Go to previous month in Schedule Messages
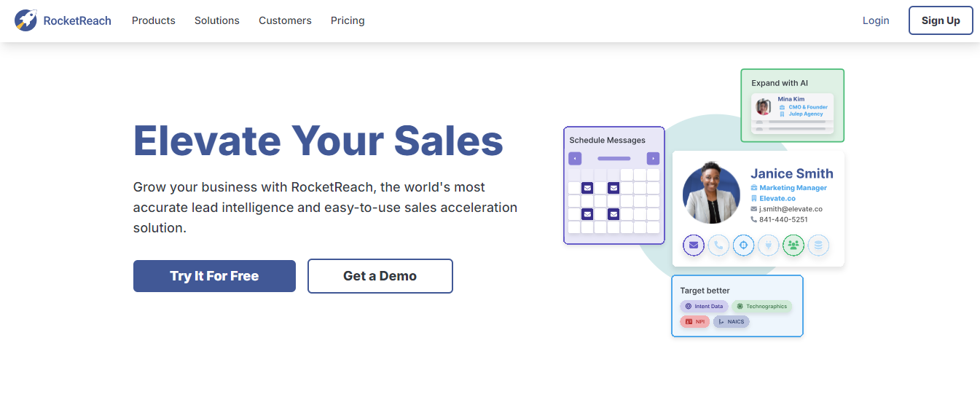 click(575, 158)
